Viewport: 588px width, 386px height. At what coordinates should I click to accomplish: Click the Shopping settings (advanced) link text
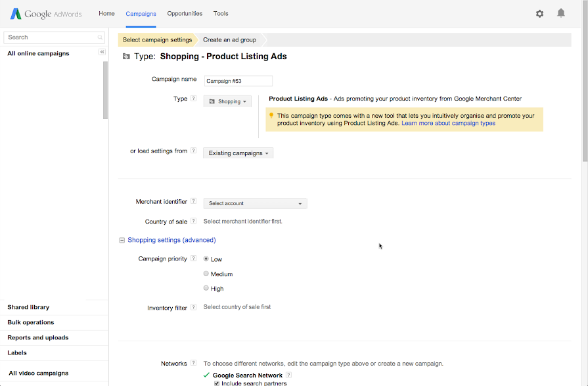point(171,240)
